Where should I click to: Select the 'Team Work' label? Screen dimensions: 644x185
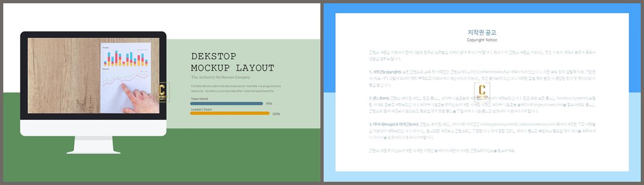[199, 99]
